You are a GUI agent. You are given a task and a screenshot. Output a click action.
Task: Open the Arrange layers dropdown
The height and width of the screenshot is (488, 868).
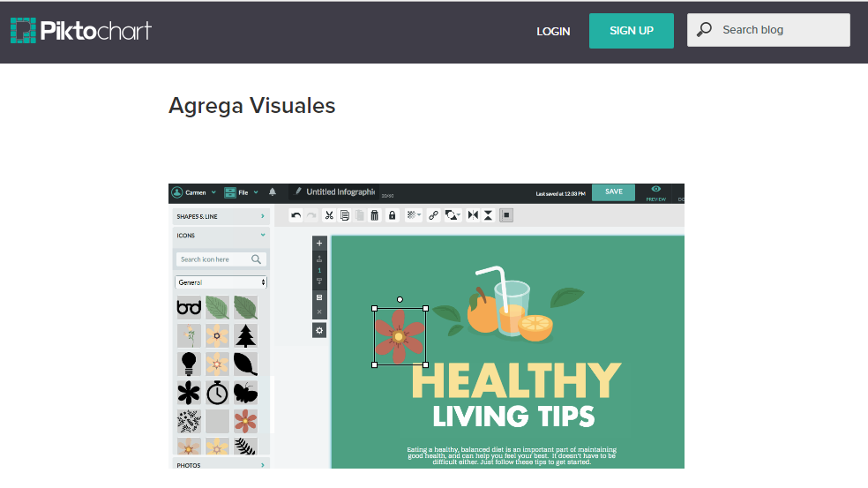pyautogui.click(x=453, y=215)
